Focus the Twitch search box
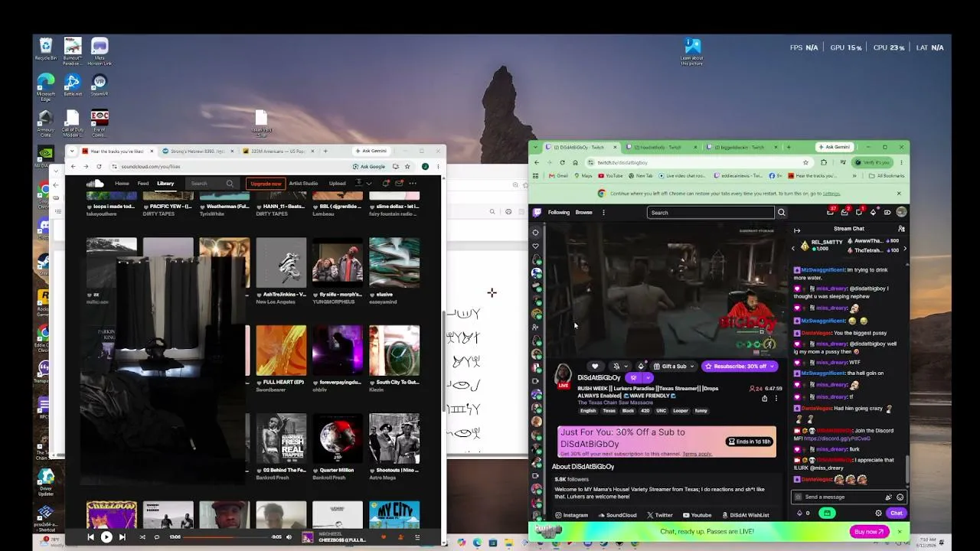Viewport: 980px width, 551px height. pos(710,213)
